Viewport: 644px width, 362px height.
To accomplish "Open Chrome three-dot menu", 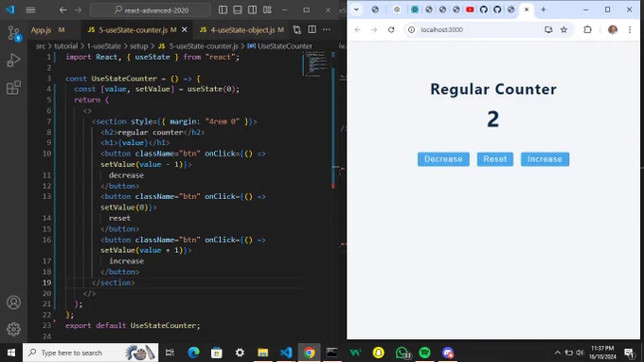I will click(x=630, y=29).
